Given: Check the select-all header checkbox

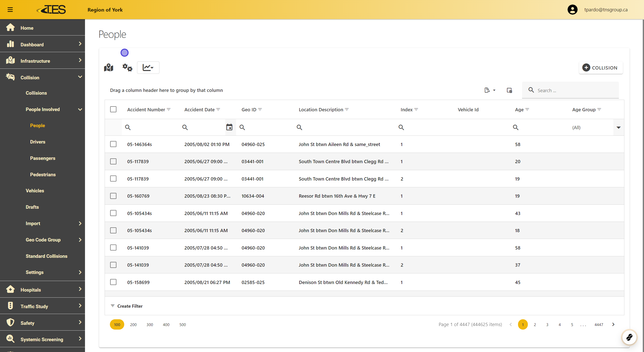Looking at the screenshot, I should [x=113, y=109].
